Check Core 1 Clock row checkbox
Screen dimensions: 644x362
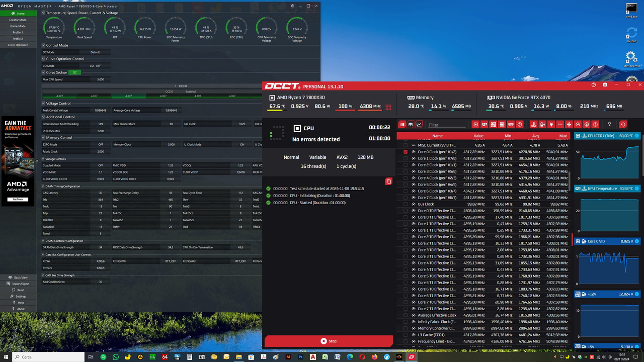[x=406, y=158]
